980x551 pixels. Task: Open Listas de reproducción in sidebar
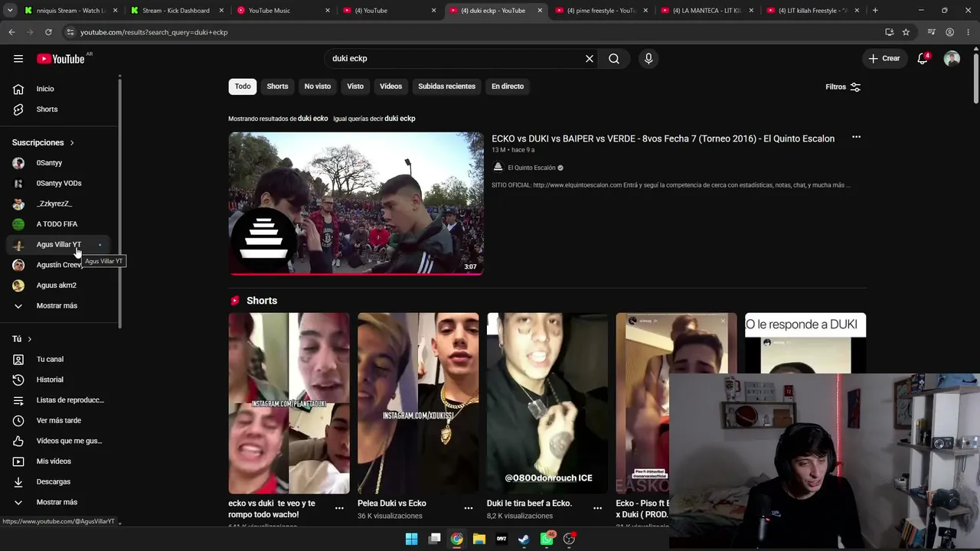pyautogui.click(x=60, y=400)
